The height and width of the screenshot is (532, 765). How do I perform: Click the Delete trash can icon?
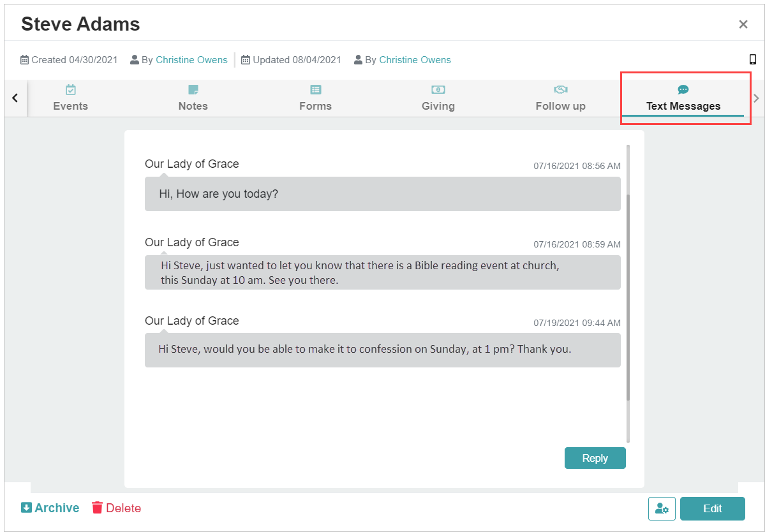[97, 508]
